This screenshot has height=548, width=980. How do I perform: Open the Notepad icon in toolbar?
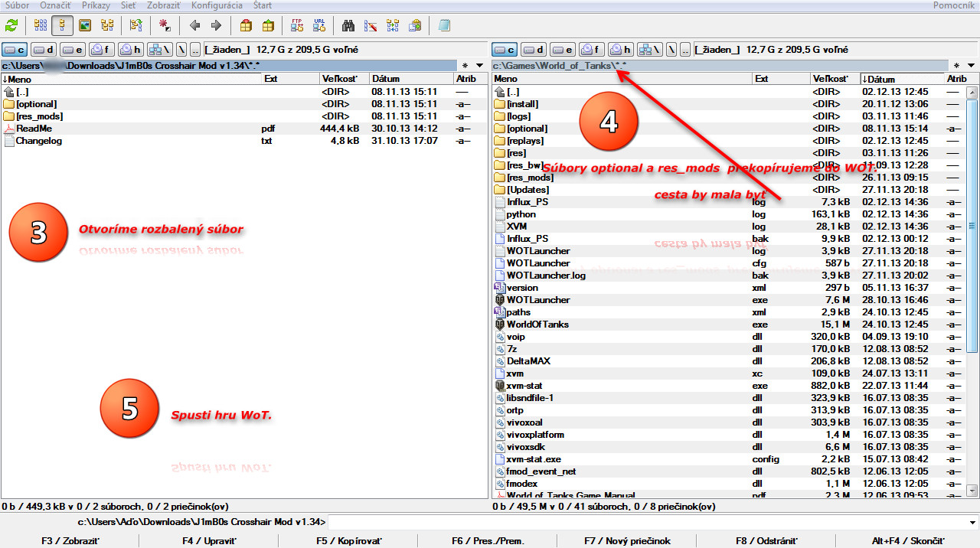pos(444,25)
